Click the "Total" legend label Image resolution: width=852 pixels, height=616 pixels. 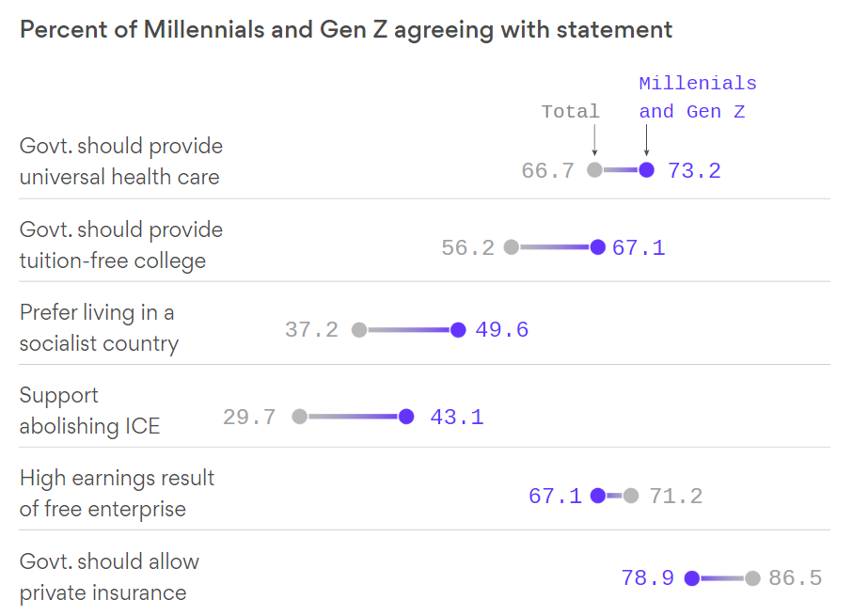[x=570, y=112]
